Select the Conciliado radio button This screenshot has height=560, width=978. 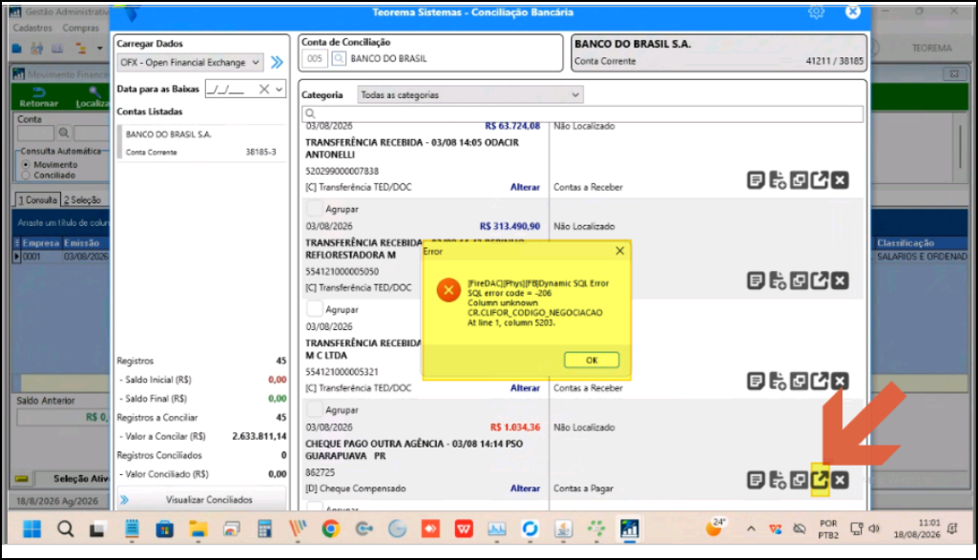pyautogui.click(x=26, y=176)
